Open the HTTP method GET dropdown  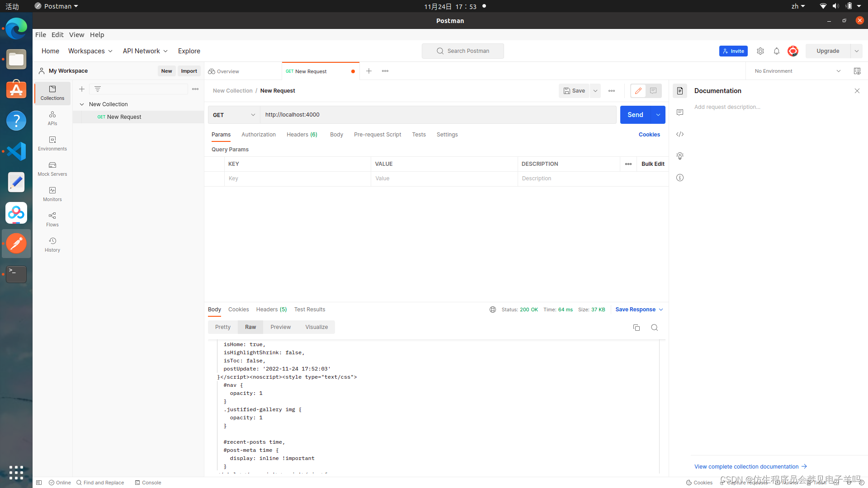pos(234,115)
